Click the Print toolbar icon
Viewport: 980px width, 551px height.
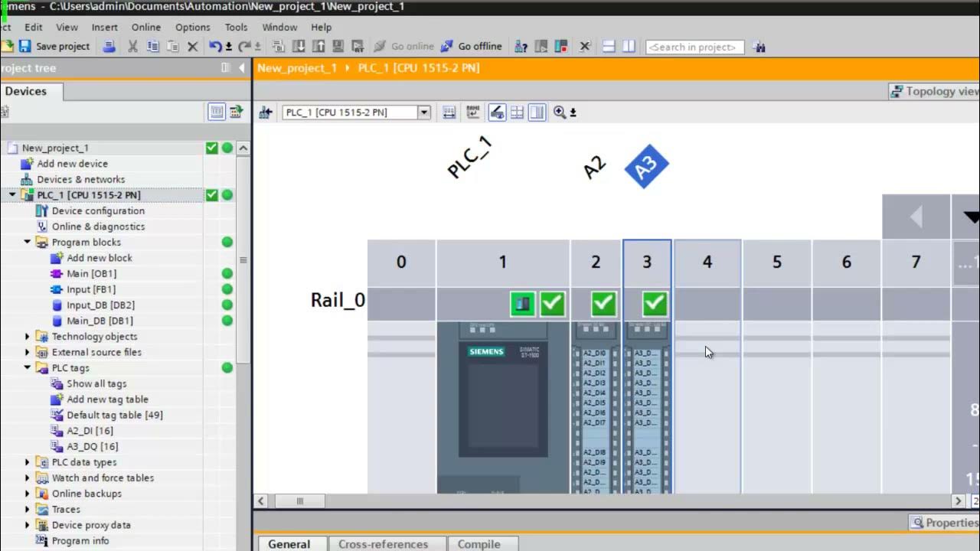109,47
